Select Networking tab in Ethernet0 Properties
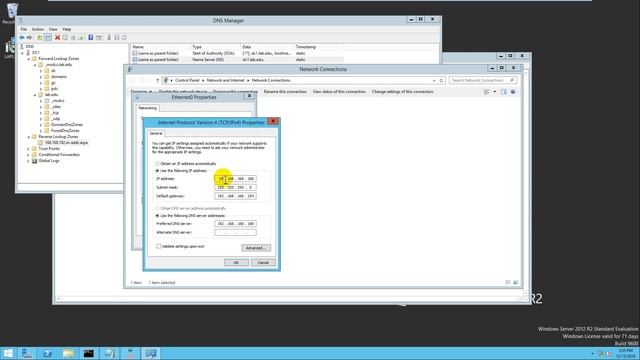Screen dimensions: 640x360 click(x=147, y=108)
